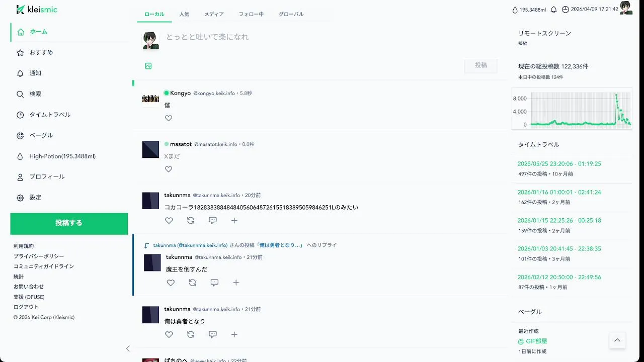Image resolution: width=644 pixels, height=362 pixels.
Task: Like Kongyo's post with the heart
Action: 169,118
